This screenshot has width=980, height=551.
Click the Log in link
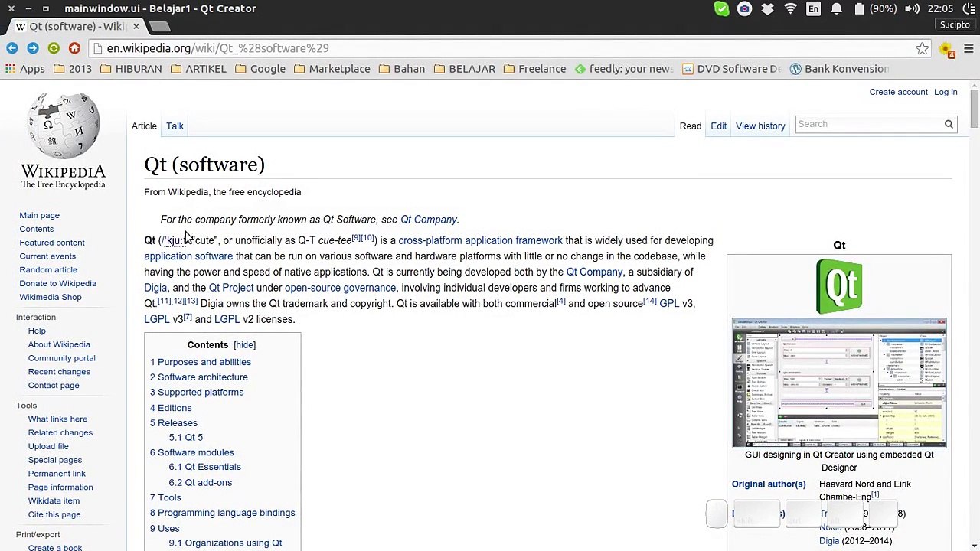946,92
